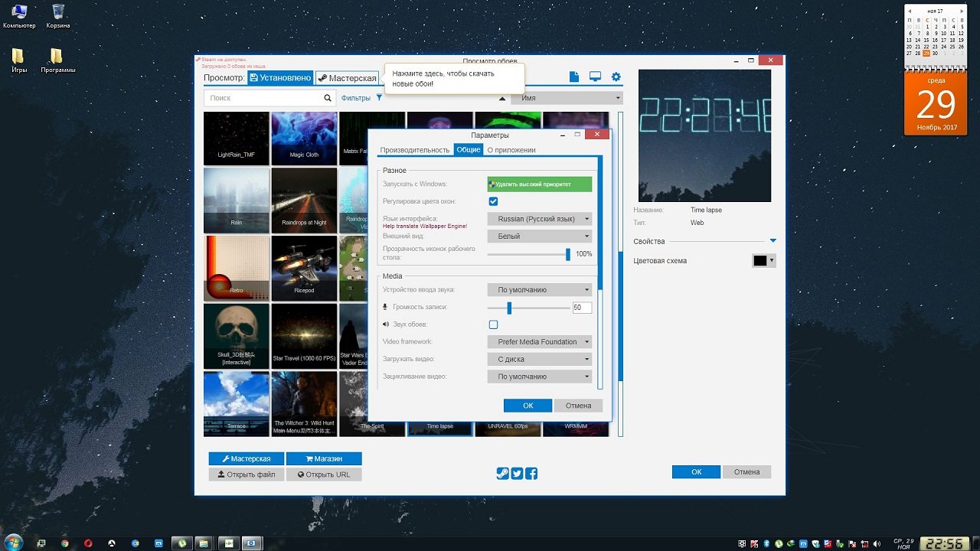The width and height of the screenshot is (980, 551).
Task: Select the Magic Cloth wallpaper thumbnail
Action: 304,139
